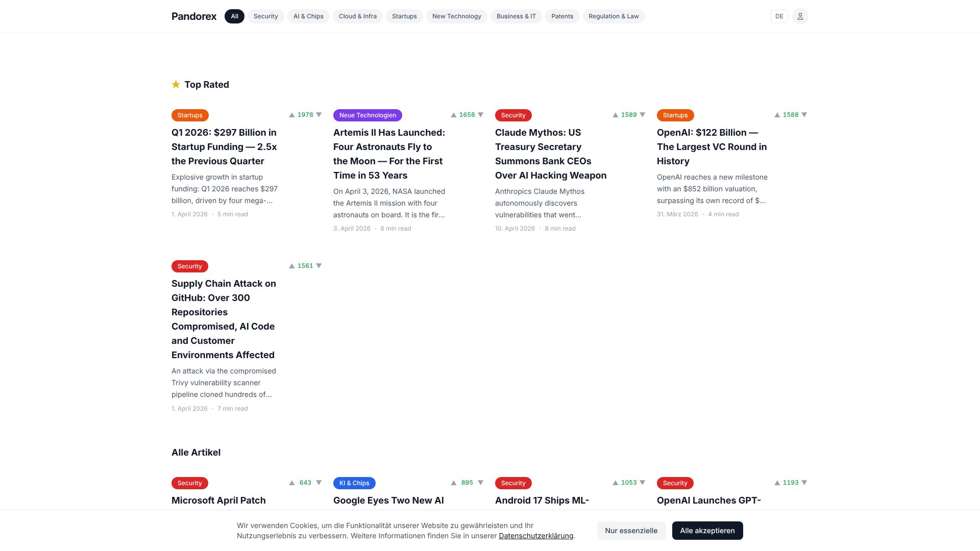Select the All category filter
Viewport: 980px width, 551px height.
point(234,16)
